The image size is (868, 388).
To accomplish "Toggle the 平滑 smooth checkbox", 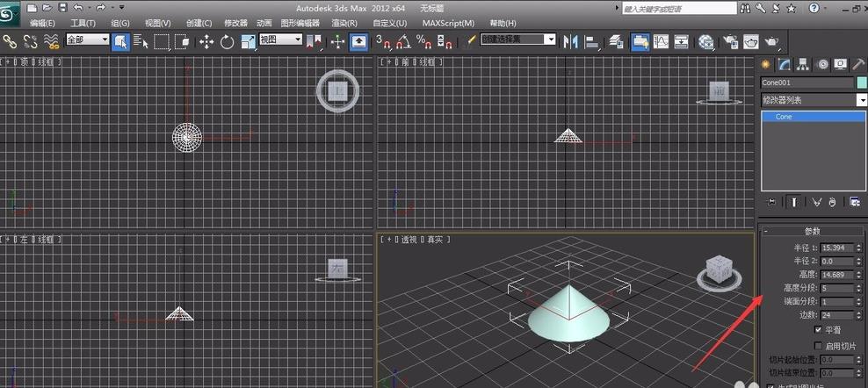I will (818, 330).
